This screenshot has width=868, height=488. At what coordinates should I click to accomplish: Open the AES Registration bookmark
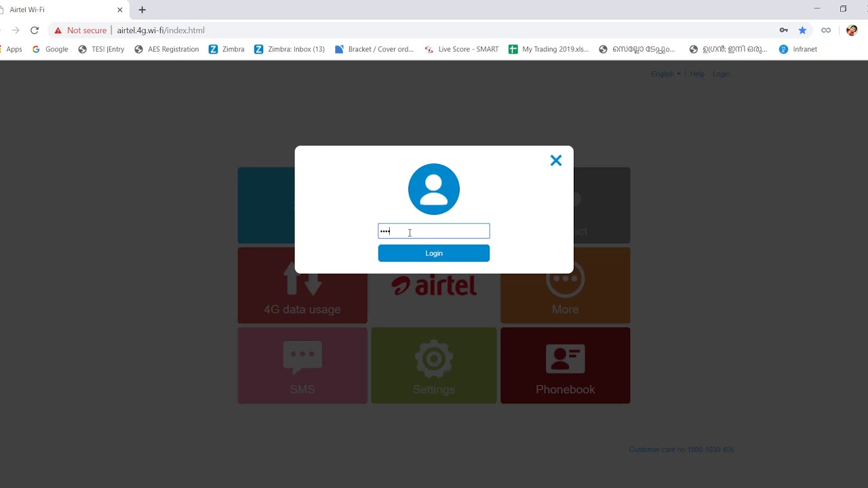(166, 49)
